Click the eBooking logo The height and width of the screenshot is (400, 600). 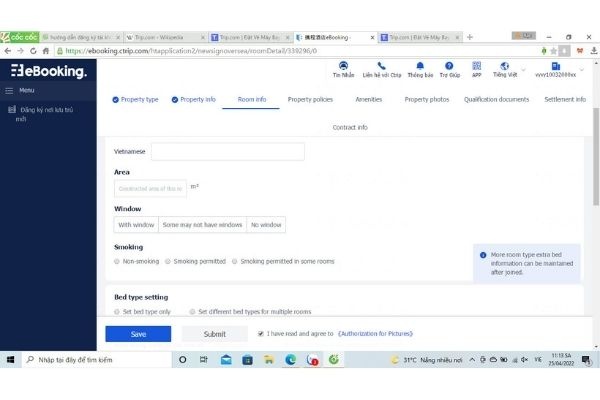[x=49, y=71]
